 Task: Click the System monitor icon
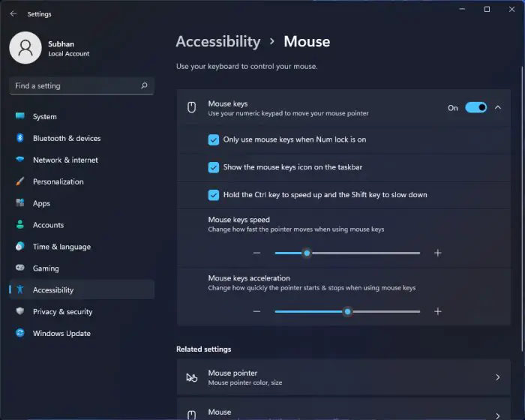click(20, 116)
